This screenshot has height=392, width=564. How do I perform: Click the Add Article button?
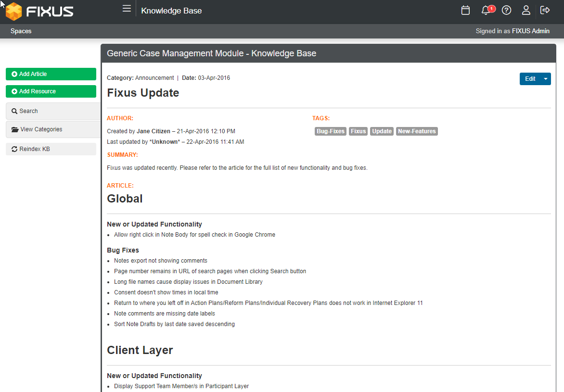click(x=51, y=74)
